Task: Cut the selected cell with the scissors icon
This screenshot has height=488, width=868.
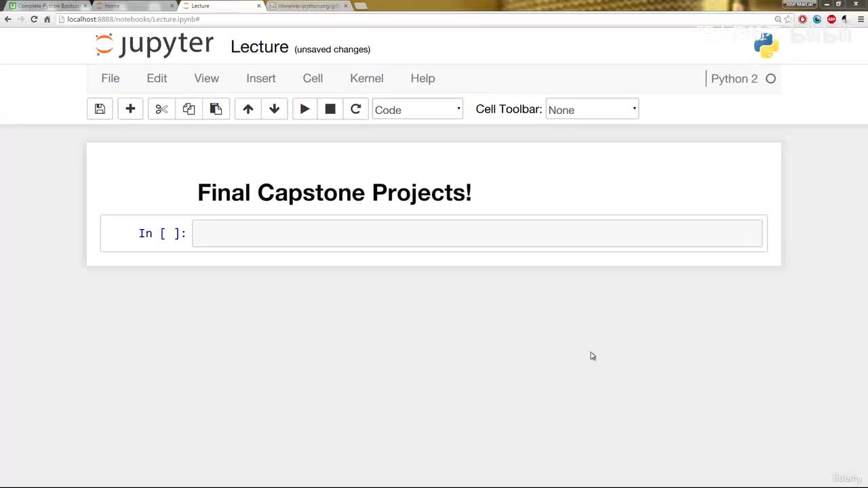Action: pyautogui.click(x=161, y=109)
